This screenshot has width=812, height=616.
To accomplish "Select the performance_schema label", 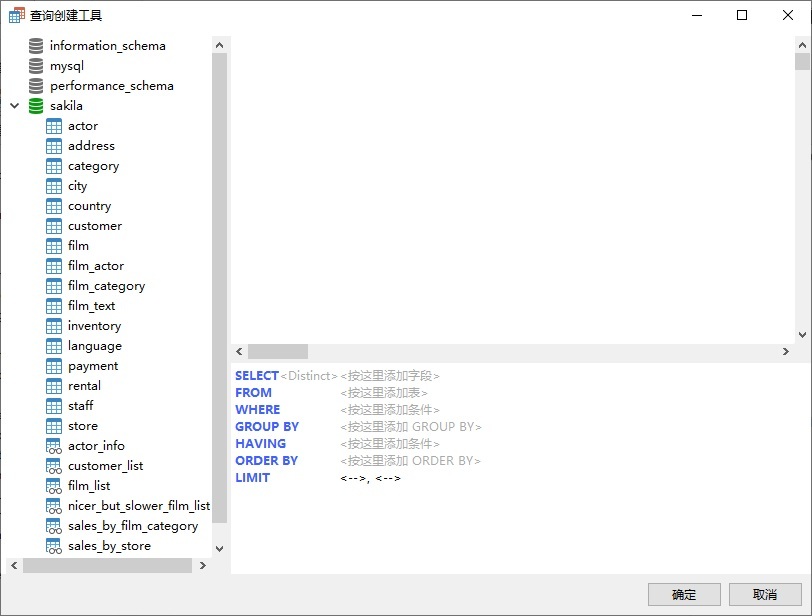I will (112, 86).
